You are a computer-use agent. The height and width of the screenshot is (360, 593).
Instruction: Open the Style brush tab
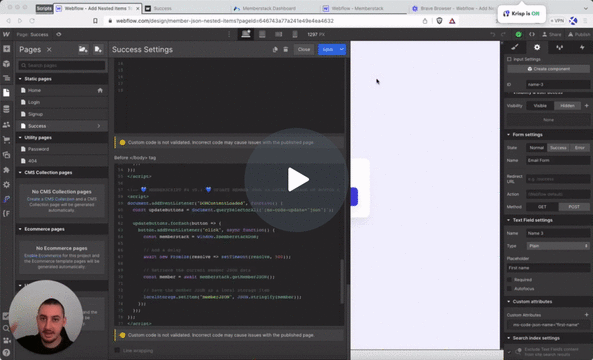(514, 47)
